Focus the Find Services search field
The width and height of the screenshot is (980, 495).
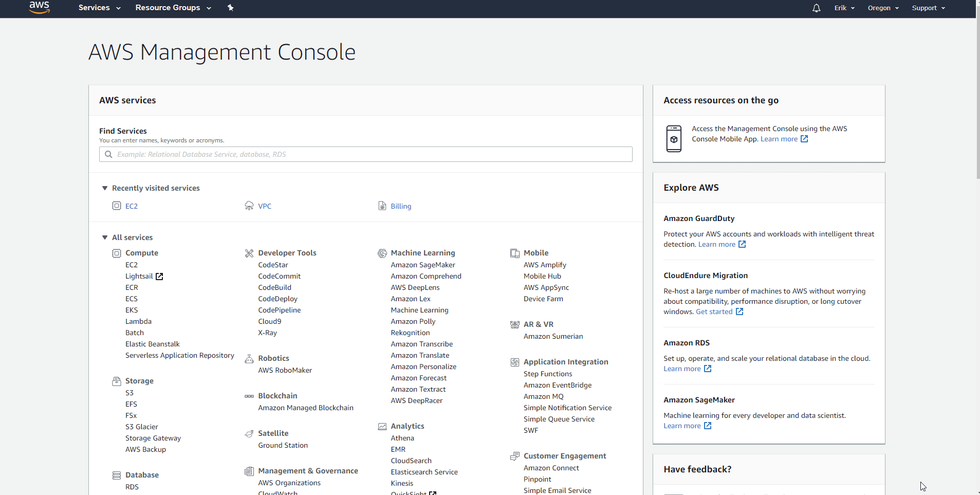(x=366, y=154)
